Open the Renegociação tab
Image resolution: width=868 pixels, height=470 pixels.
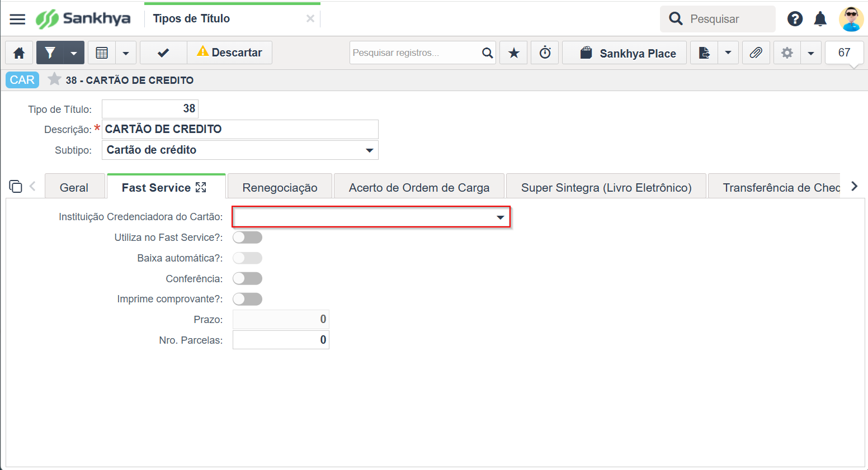coord(280,188)
